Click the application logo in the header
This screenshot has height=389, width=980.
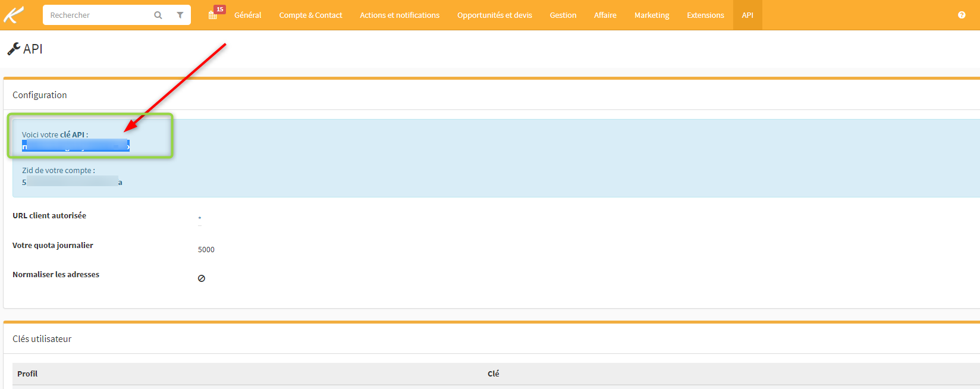[14, 14]
